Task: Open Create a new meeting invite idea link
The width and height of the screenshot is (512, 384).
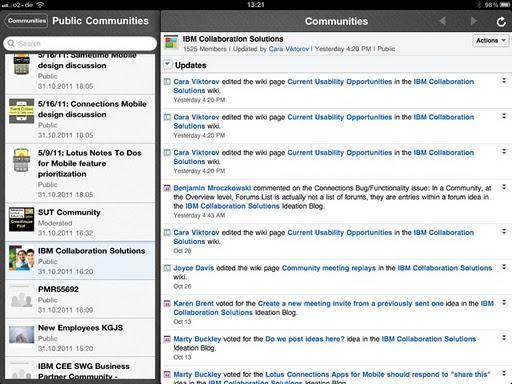Action: (351, 304)
